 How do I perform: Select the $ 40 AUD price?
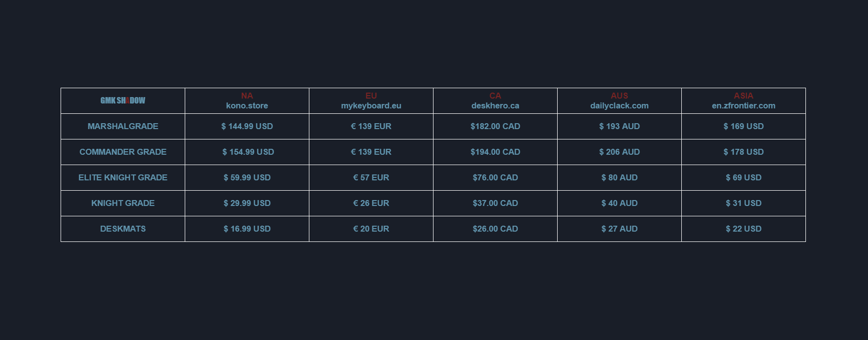point(619,203)
